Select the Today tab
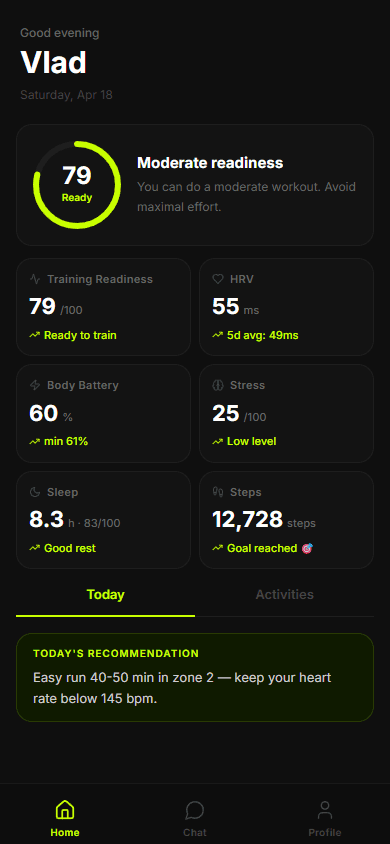Image resolution: width=390 pixels, height=844 pixels. pos(105,595)
